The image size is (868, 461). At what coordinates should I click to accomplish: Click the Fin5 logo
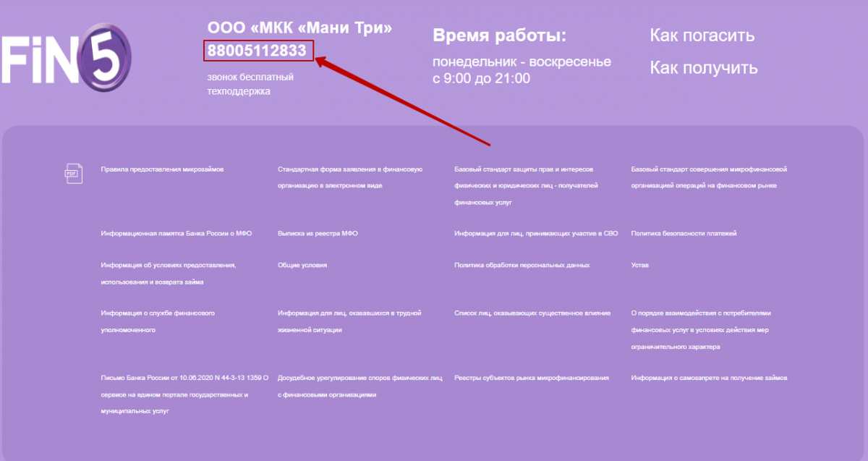(x=65, y=59)
